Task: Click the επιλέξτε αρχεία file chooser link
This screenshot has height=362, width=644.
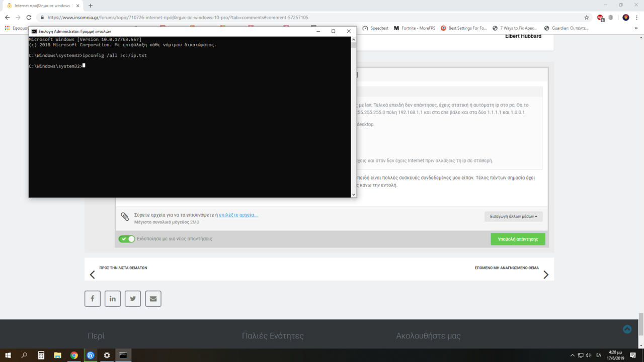Action: point(238,215)
